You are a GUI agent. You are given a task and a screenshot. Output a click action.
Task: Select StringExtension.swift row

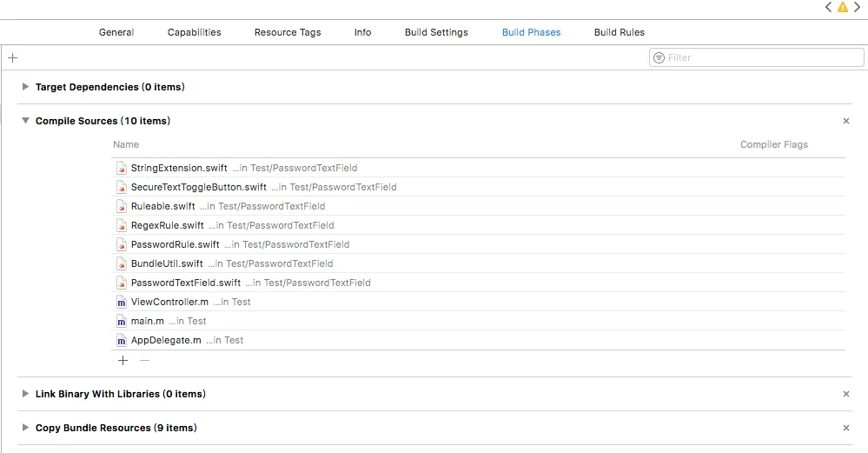pyautogui.click(x=478, y=168)
